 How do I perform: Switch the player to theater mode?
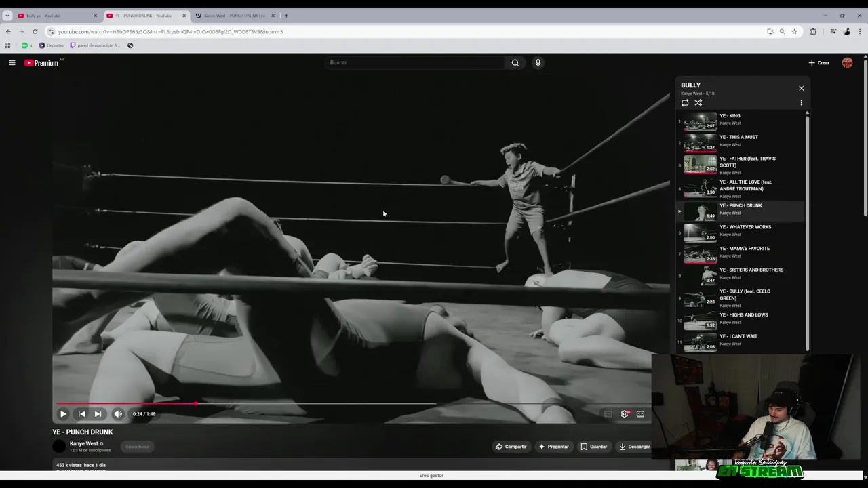pyautogui.click(x=640, y=414)
